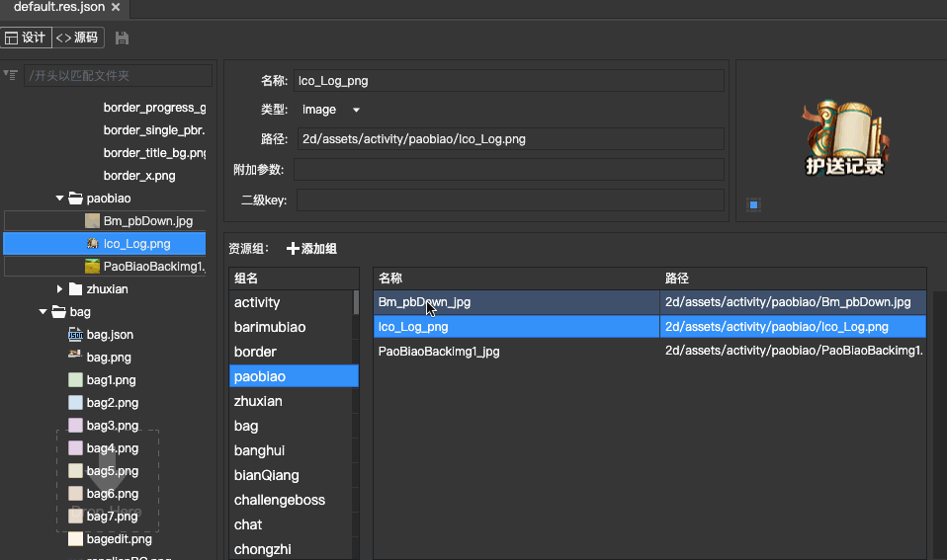Click the 名称 table column header
The height and width of the screenshot is (560, 947).
(516, 279)
